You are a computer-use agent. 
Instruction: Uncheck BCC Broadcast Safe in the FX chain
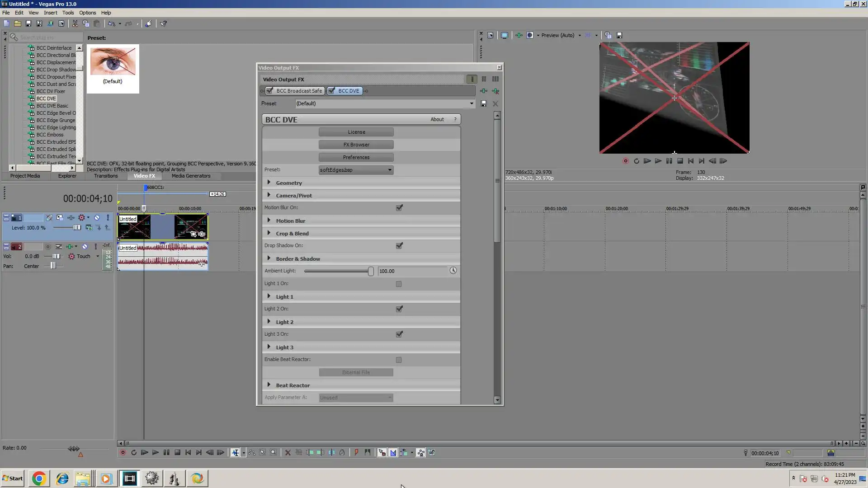(270, 91)
